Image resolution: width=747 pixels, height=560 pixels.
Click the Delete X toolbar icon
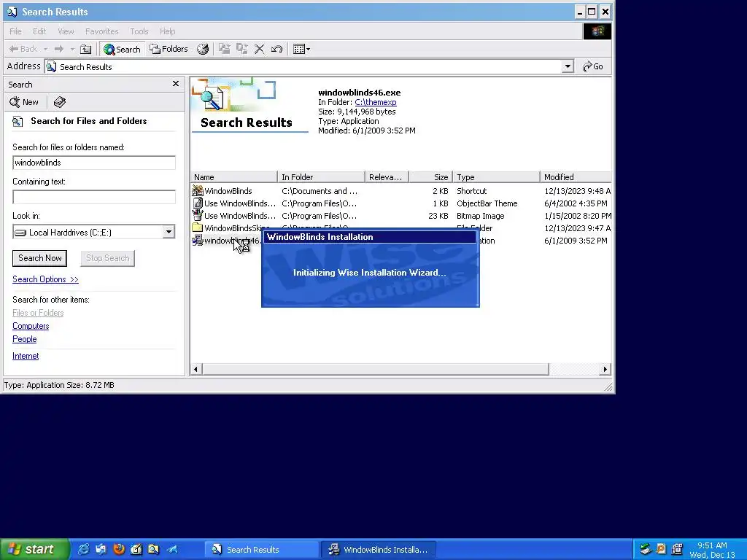pyautogui.click(x=259, y=49)
